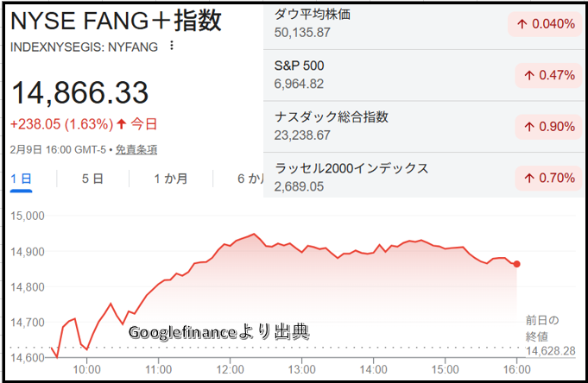Switch to the 5日 chart range
588x383 pixels.
point(92,179)
